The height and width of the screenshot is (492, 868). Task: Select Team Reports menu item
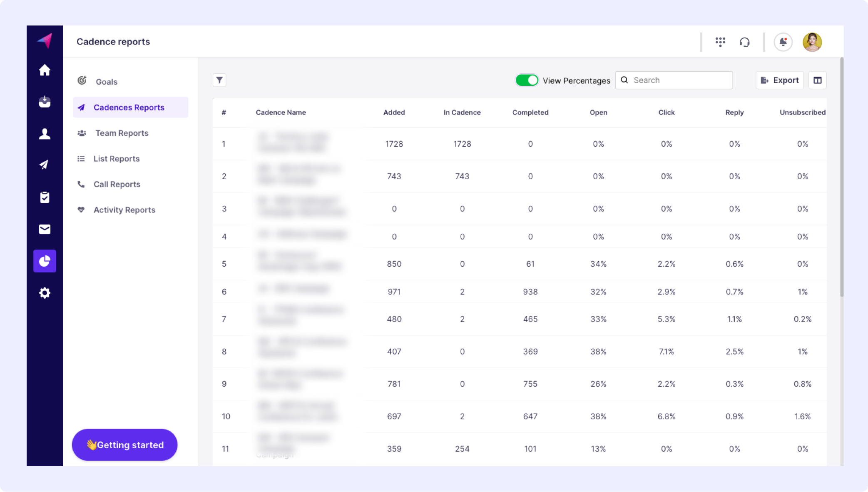[122, 133]
